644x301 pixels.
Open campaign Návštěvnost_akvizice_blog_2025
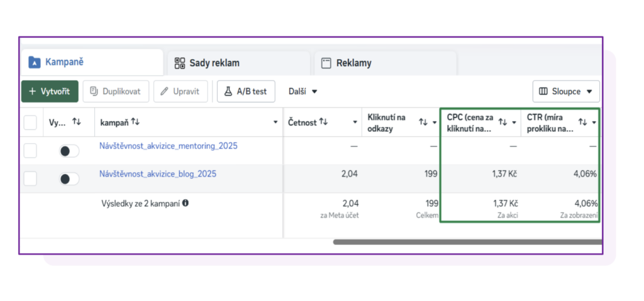(x=158, y=174)
